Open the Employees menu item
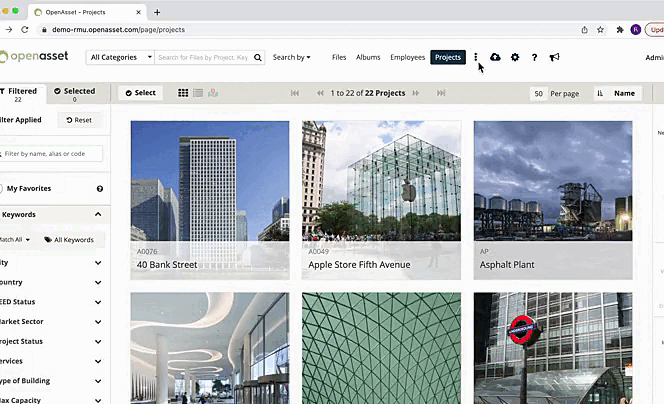The image size is (664, 404). [x=407, y=57]
